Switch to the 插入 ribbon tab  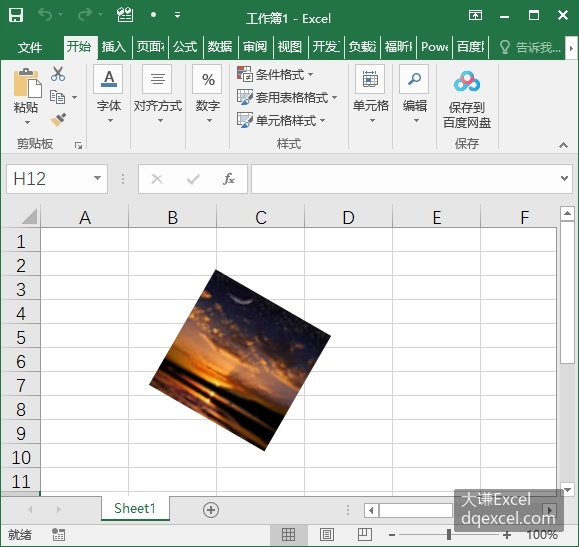pos(114,47)
